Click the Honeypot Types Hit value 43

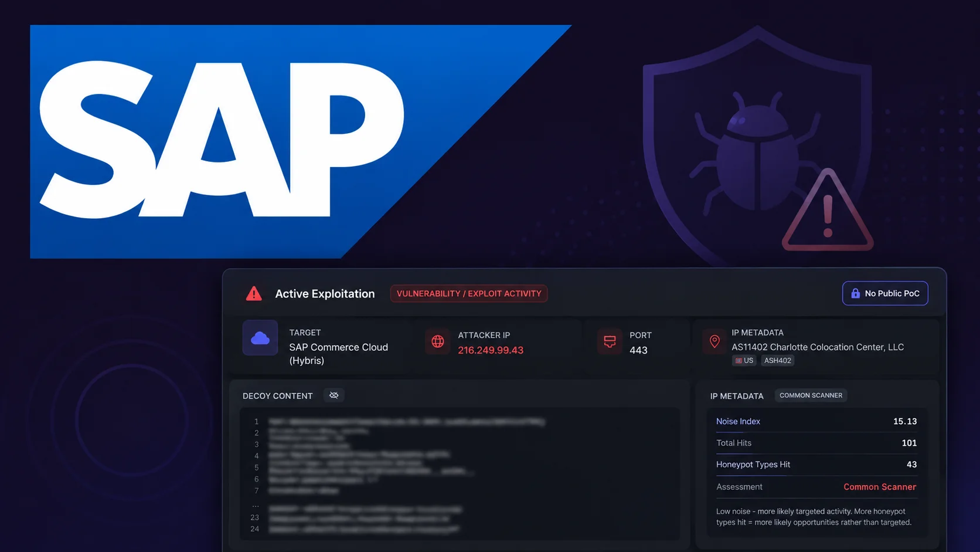[x=911, y=465]
